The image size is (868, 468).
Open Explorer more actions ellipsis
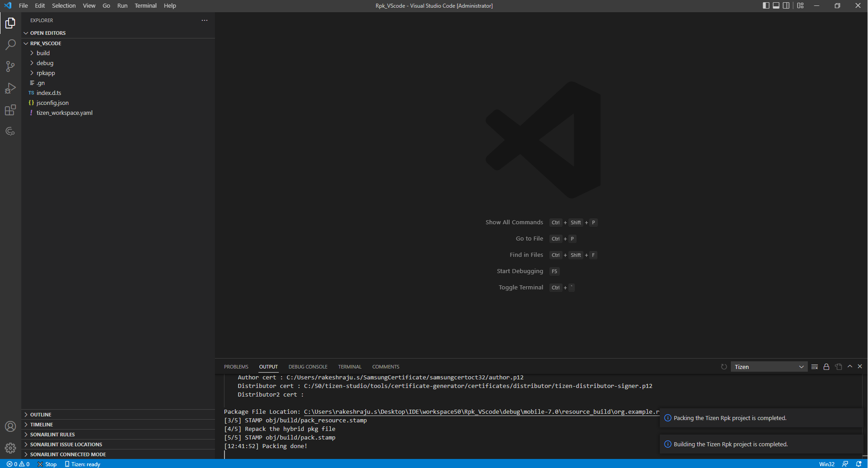(205, 20)
